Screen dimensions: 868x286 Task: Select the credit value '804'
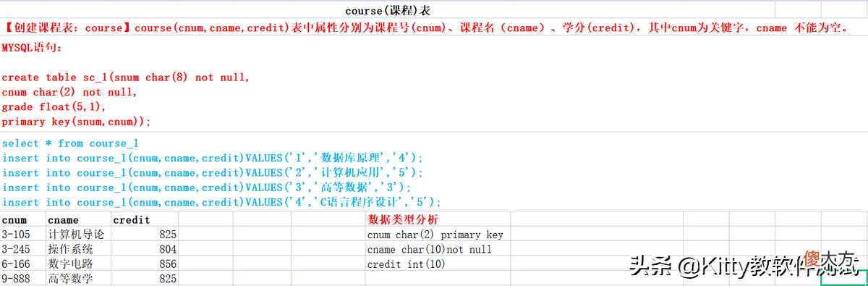tap(145, 249)
